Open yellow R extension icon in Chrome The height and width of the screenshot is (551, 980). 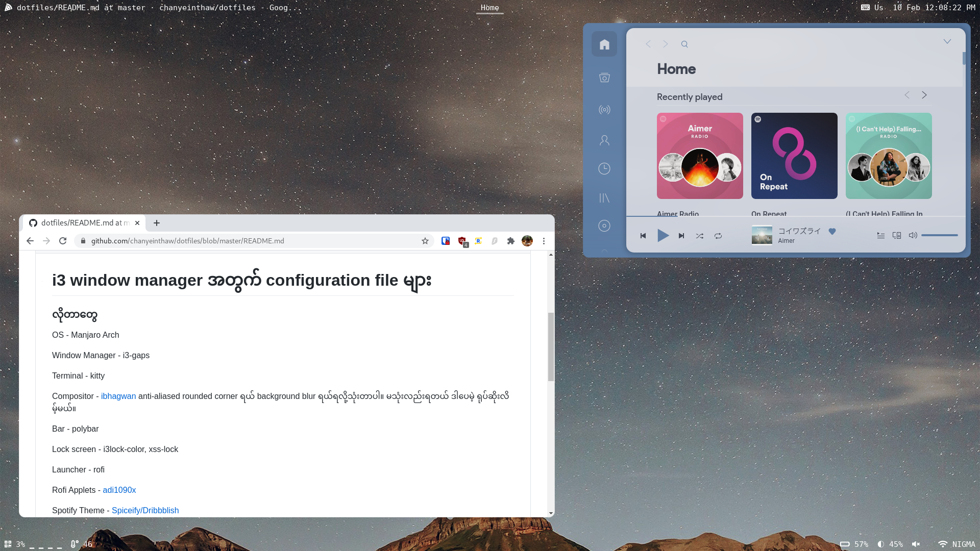(x=478, y=241)
